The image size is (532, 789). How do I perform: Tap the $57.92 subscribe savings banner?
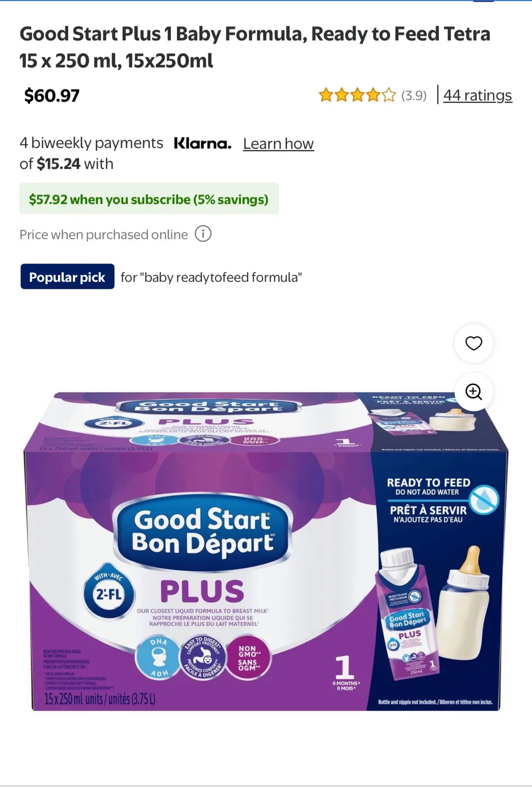click(x=149, y=199)
